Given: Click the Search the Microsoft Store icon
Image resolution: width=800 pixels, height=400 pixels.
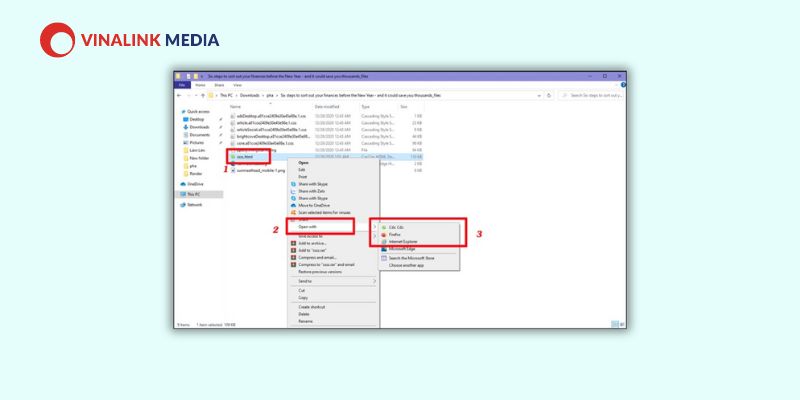Looking at the screenshot, I should [384, 258].
